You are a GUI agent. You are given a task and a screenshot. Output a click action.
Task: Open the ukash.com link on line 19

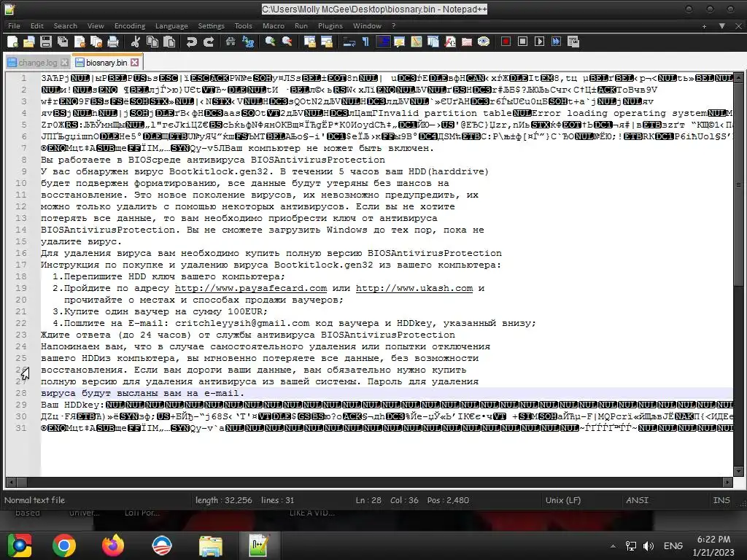(x=414, y=288)
